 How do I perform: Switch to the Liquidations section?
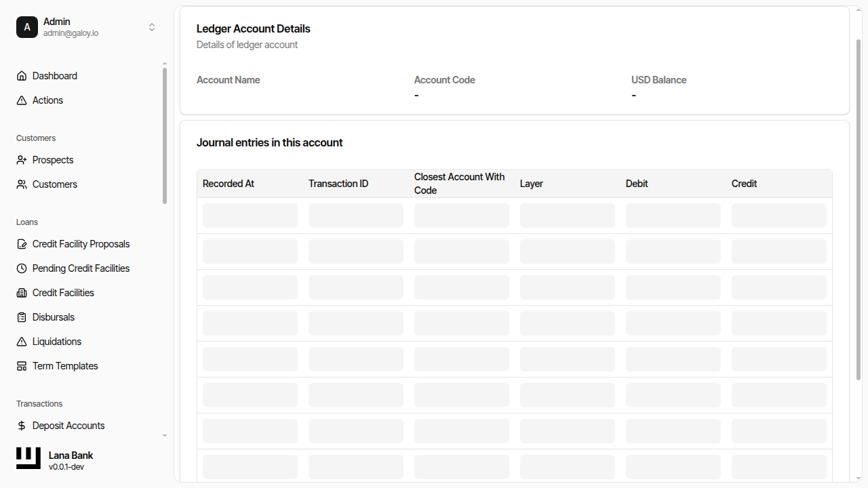[x=57, y=341]
